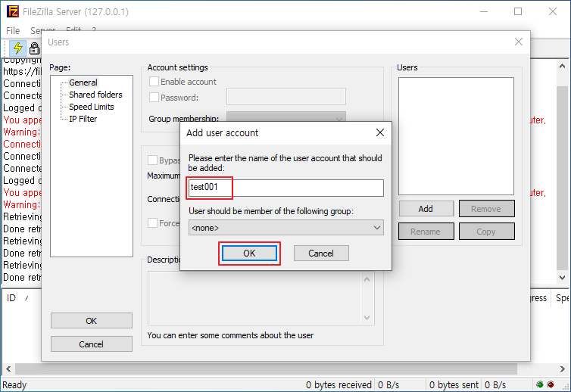Click Cancel in Add user account dialog

(321, 254)
